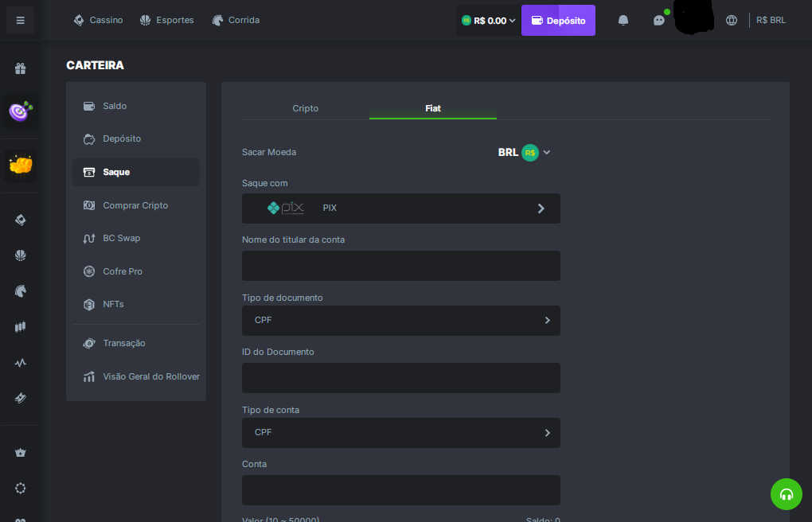Go to Cassino in top navigation
812x522 pixels.
[99, 20]
